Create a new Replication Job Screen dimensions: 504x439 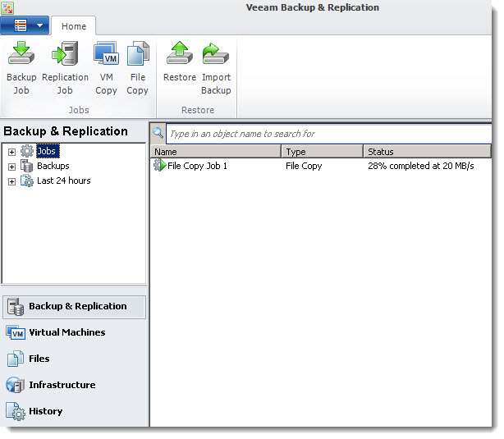pyautogui.click(x=65, y=68)
